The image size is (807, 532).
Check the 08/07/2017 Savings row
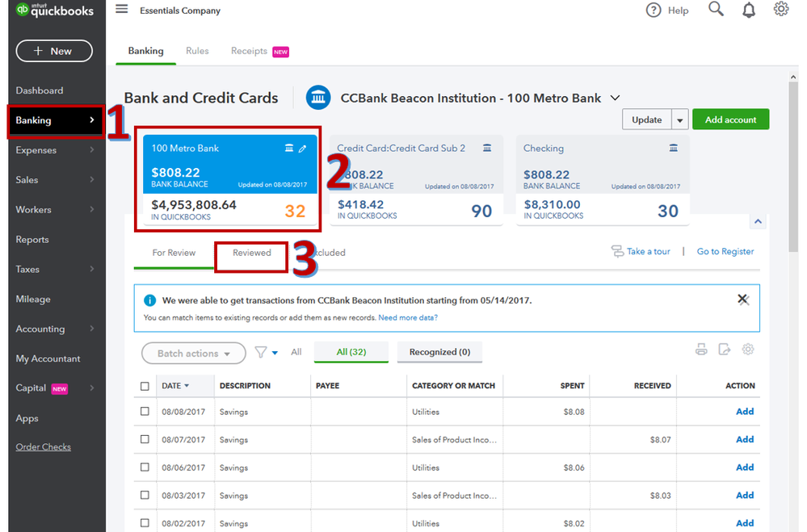point(145,439)
